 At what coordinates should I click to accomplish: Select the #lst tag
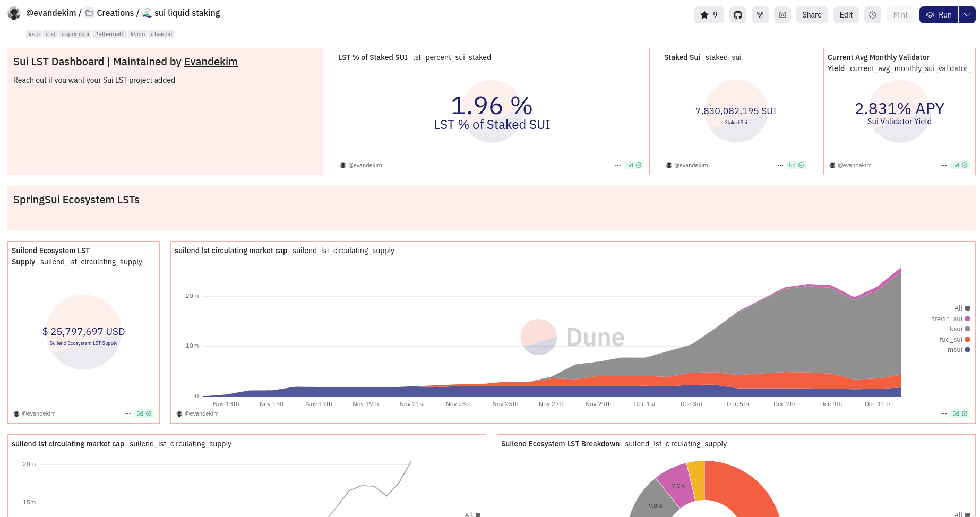tap(51, 34)
